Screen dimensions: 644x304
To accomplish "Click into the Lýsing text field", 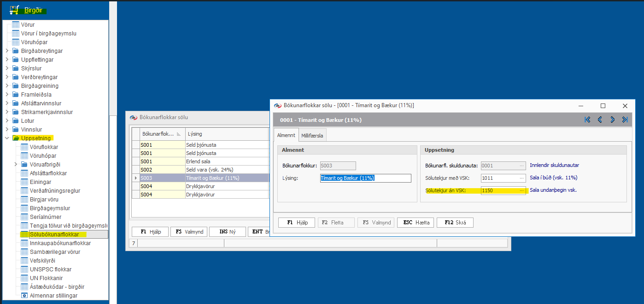I will (x=365, y=178).
